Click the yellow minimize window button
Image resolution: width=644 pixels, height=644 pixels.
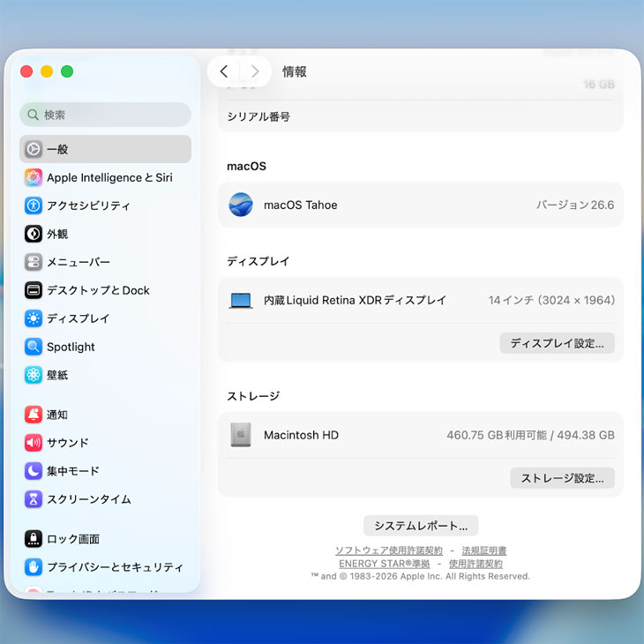(47, 71)
